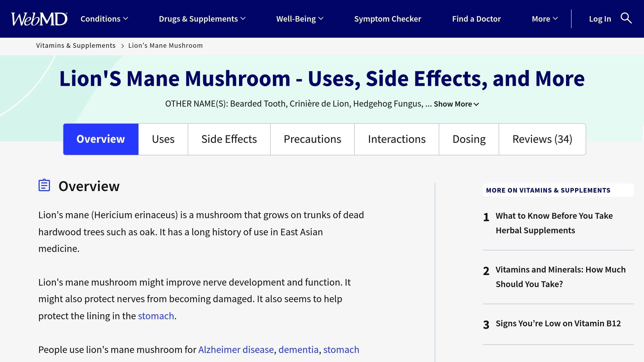This screenshot has height=362, width=644.
Task: Select the Side Effects tab
Action: point(229,139)
